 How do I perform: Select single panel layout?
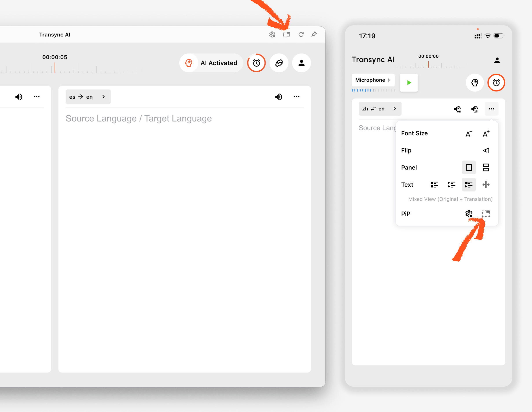click(469, 168)
